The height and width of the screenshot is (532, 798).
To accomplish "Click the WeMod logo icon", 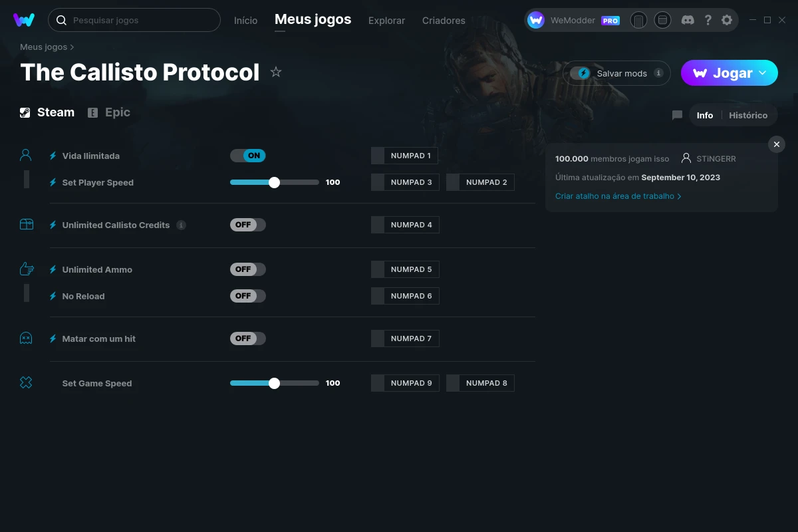I will coord(24,20).
